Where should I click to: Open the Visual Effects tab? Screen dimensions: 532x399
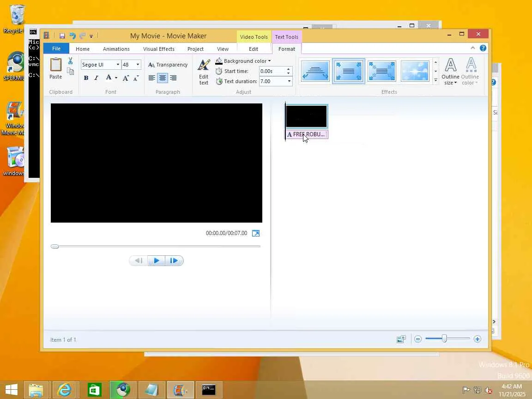(159, 49)
